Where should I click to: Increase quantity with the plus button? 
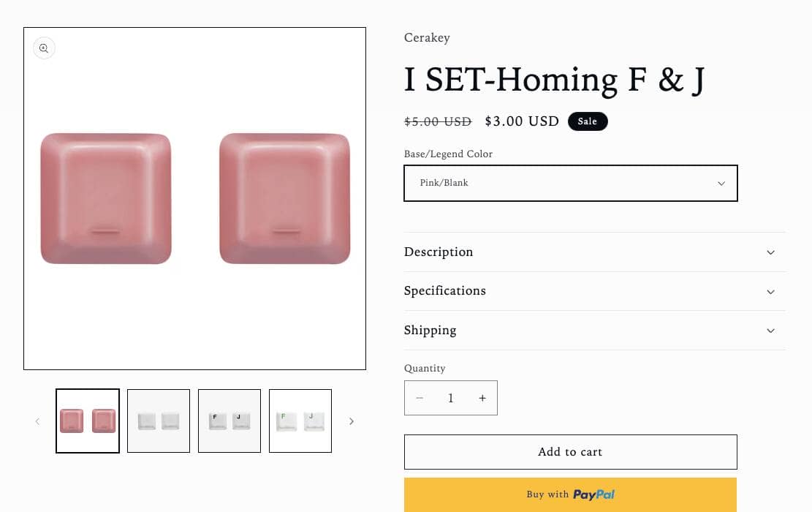482,398
